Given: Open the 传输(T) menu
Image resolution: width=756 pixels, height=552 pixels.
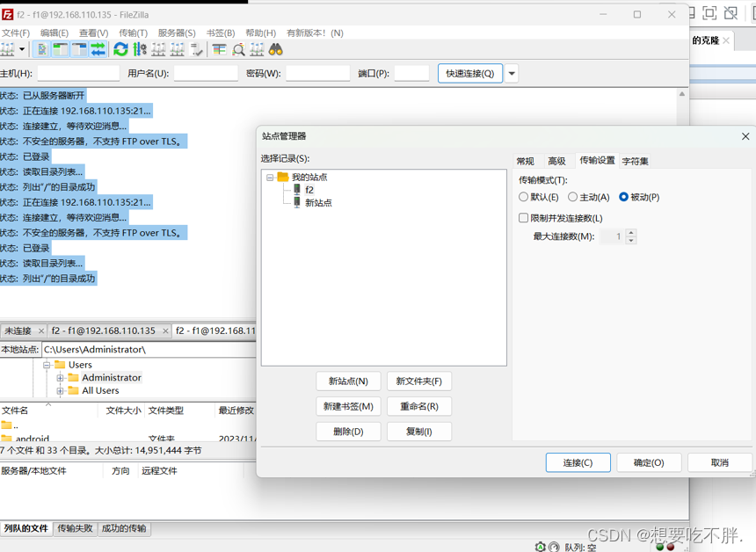Looking at the screenshot, I should 133,33.
